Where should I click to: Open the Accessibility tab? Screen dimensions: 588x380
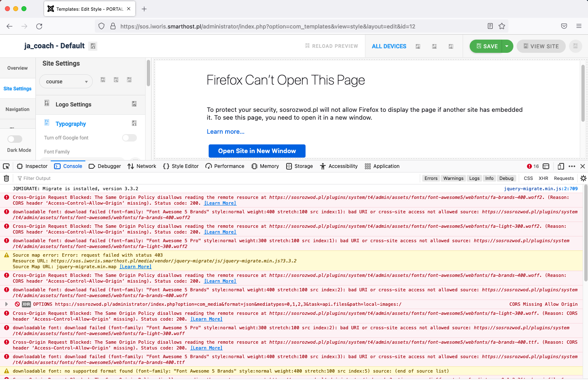pos(339,166)
